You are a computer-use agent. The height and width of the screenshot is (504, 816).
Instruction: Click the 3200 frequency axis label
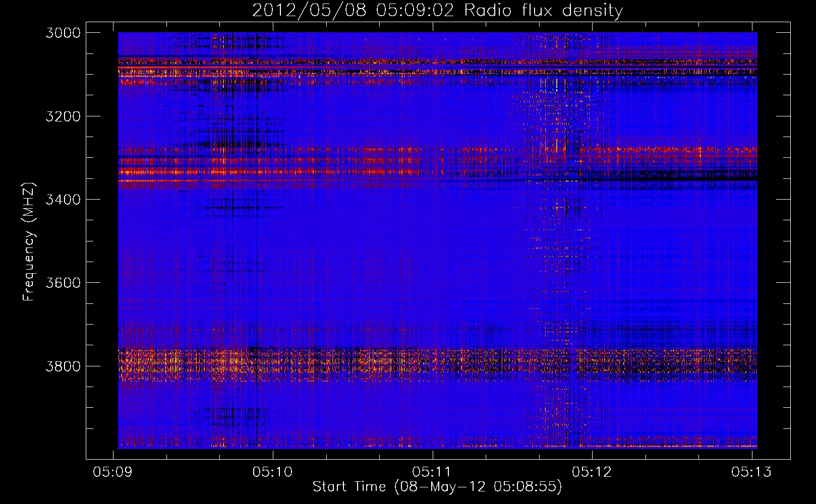(63, 116)
